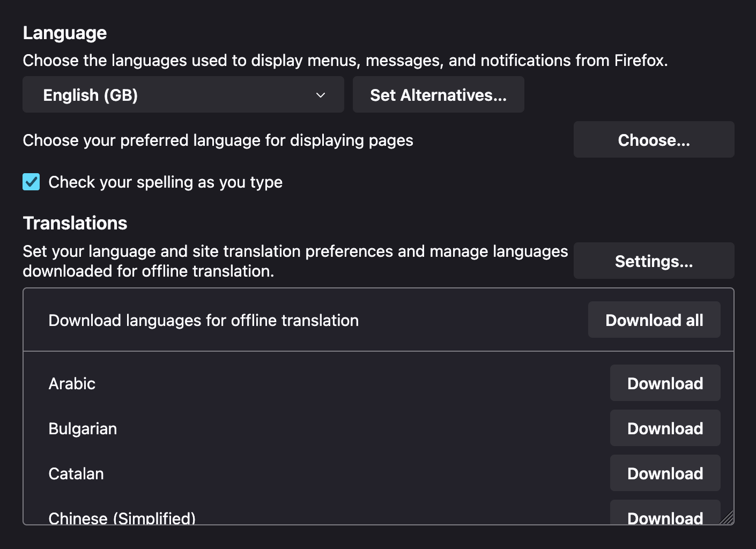Image resolution: width=756 pixels, height=549 pixels.
Task: Open the English (GB) language dropdown
Action: (x=182, y=95)
